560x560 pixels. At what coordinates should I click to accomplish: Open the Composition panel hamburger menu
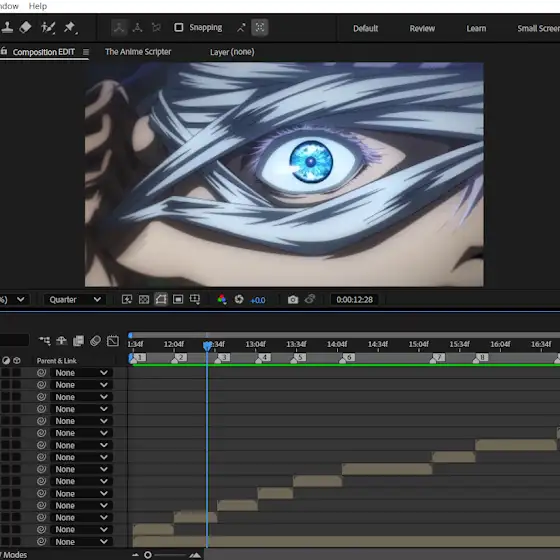coord(86,52)
